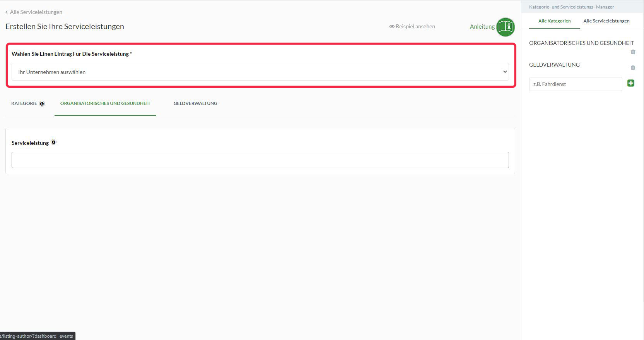Click the 'Anleitung' text link
This screenshot has height=340, width=644.
(x=482, y=27)
